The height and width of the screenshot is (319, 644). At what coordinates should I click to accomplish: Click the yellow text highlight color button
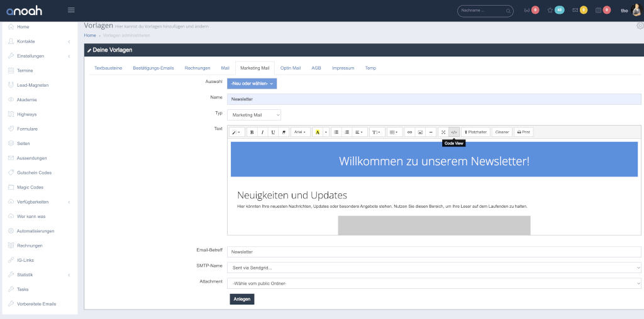pyautogui.click(x=318, y=132)
